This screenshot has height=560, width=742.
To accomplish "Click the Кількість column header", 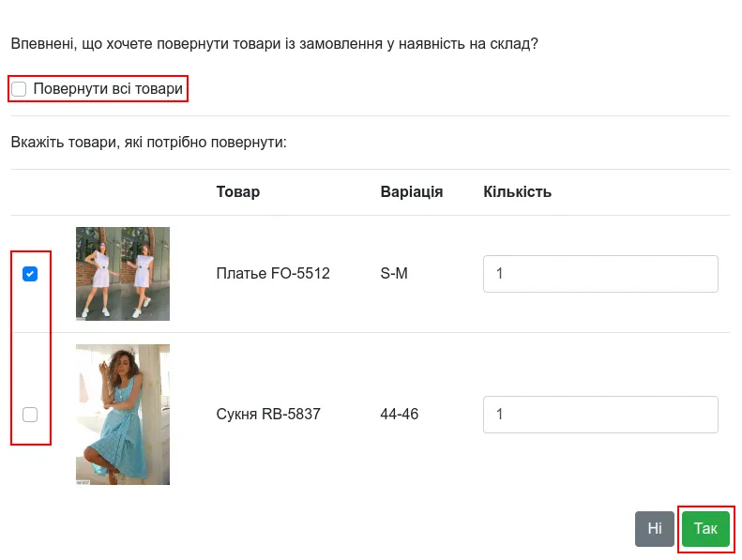I will pos(517,191).
